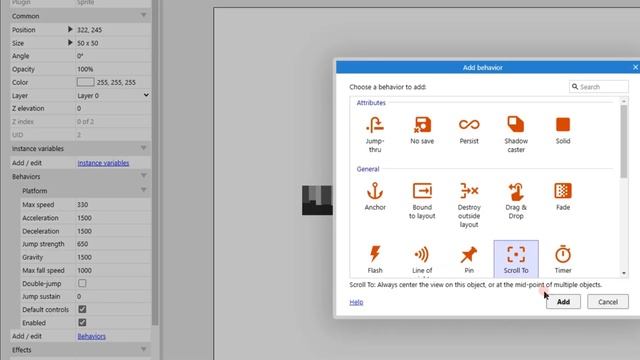
Task: Click the Angle value field
Action: coord(113,56)
